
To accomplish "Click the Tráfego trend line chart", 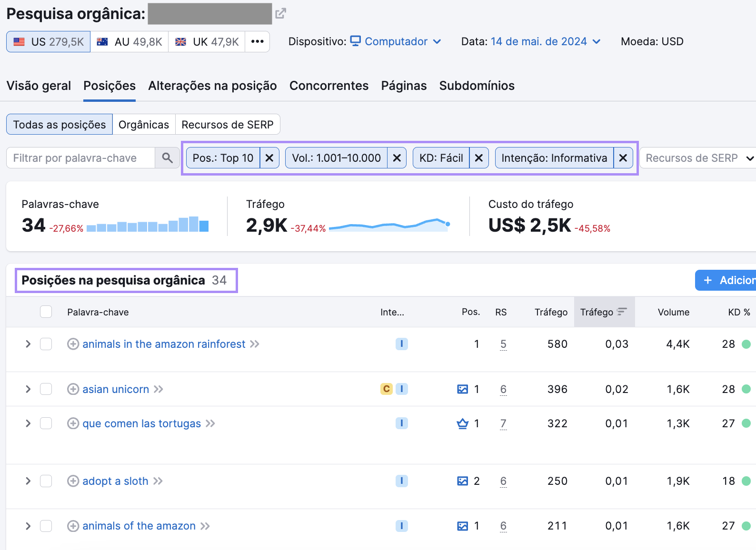I will pyautogui.click(x=389, y=225).
